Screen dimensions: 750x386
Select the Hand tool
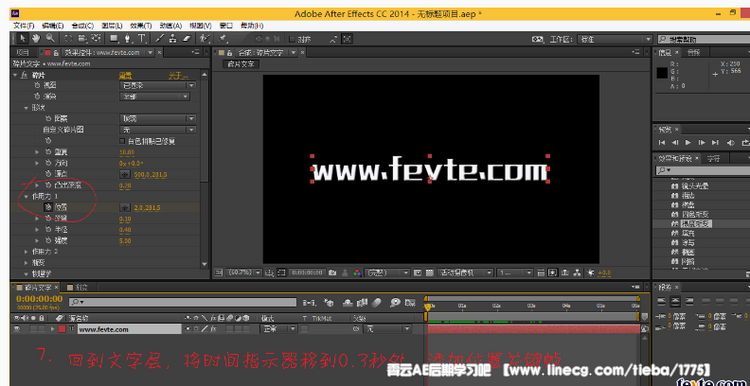(36, 38)
